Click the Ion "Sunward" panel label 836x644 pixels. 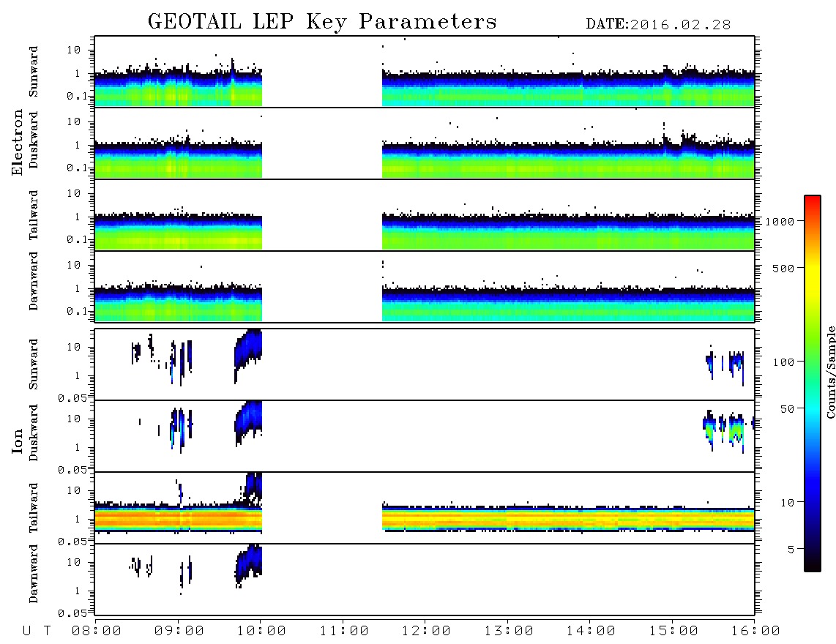[34, 364]
